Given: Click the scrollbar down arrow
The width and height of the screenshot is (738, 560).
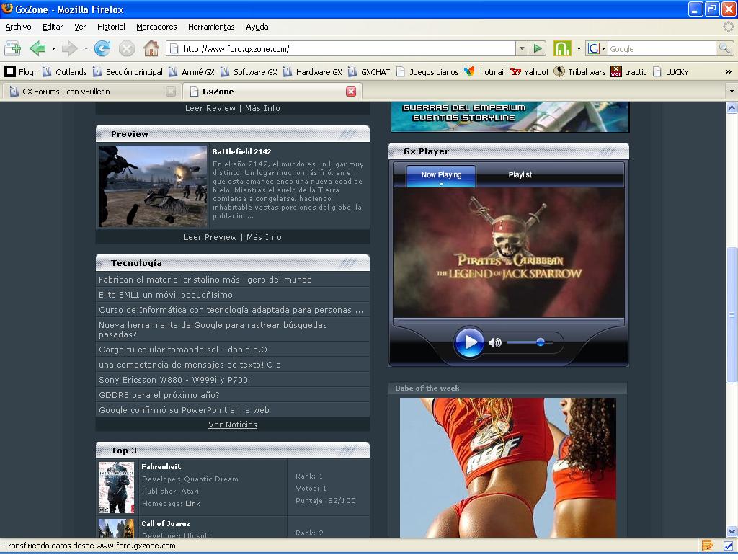Looking at the screenshot, I should pos(732,532).
